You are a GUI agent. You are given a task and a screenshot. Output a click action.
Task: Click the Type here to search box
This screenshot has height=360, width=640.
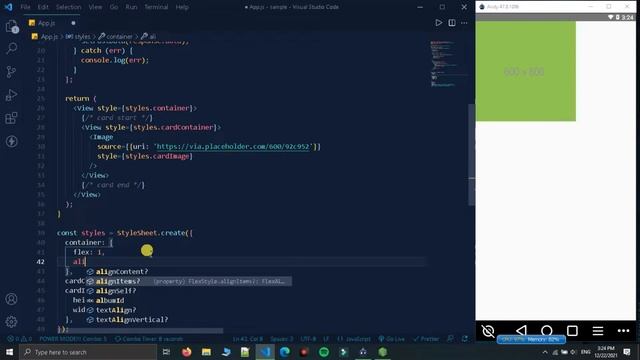pos(89,352)
